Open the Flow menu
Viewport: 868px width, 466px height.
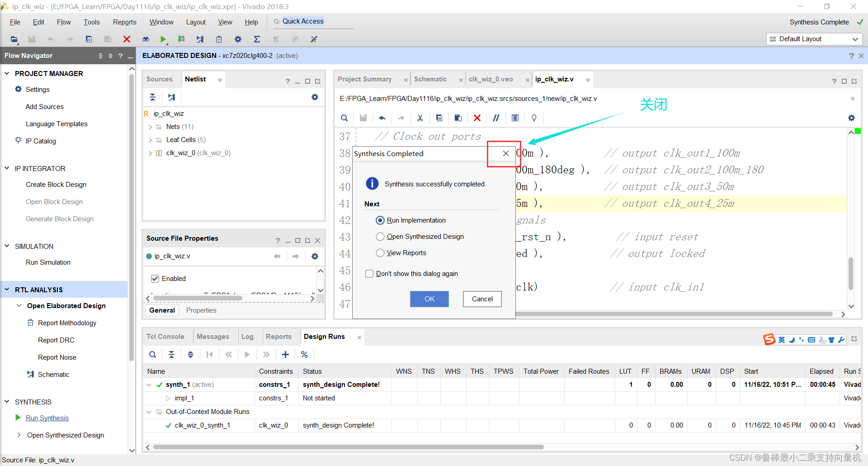[64, 22]
